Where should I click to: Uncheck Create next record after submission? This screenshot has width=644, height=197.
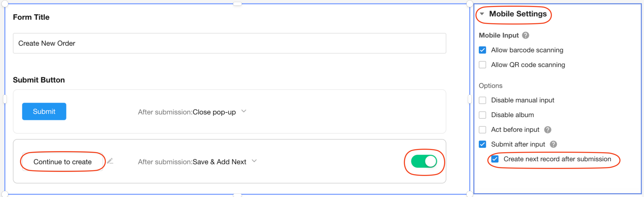495,159
